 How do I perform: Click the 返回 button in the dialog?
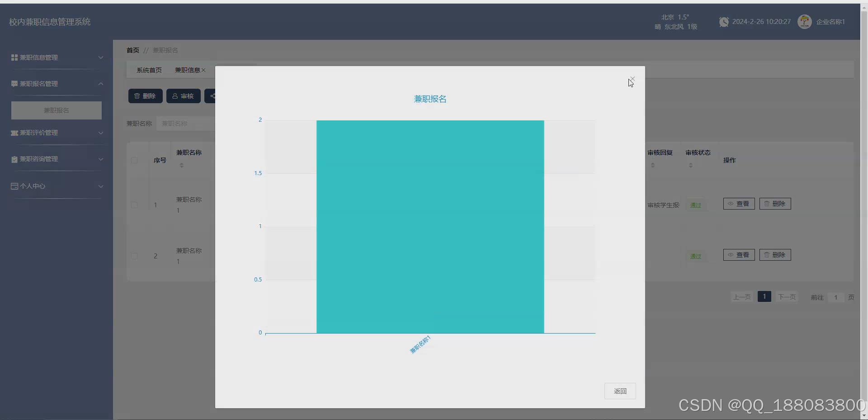pyautogui.click(x=620, y=391)
